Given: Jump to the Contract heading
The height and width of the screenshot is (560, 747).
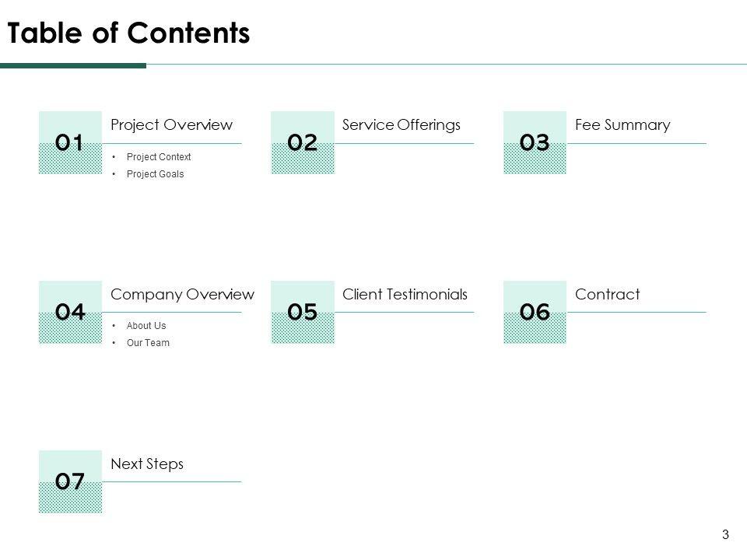Looking at the screenshot, I should click(x=607, y=295).
